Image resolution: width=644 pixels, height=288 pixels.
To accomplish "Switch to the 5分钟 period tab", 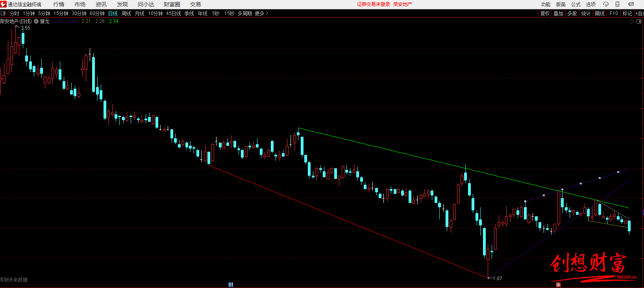I will pyautogui.click(x=44, y=13).
